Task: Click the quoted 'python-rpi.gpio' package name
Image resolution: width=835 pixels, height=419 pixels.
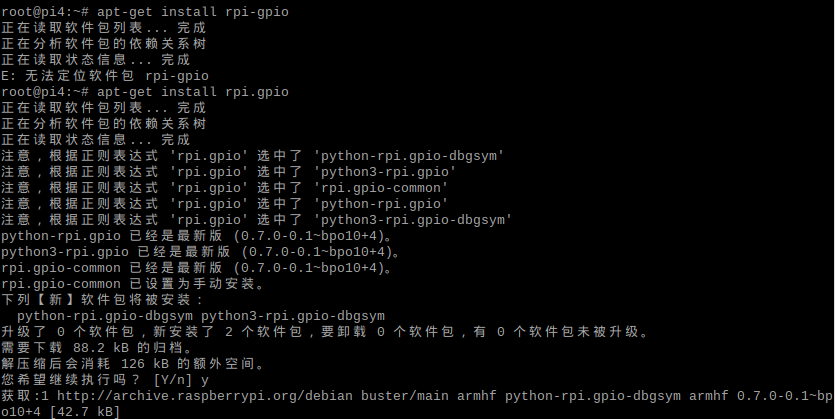Action: [x=381, y=204]
